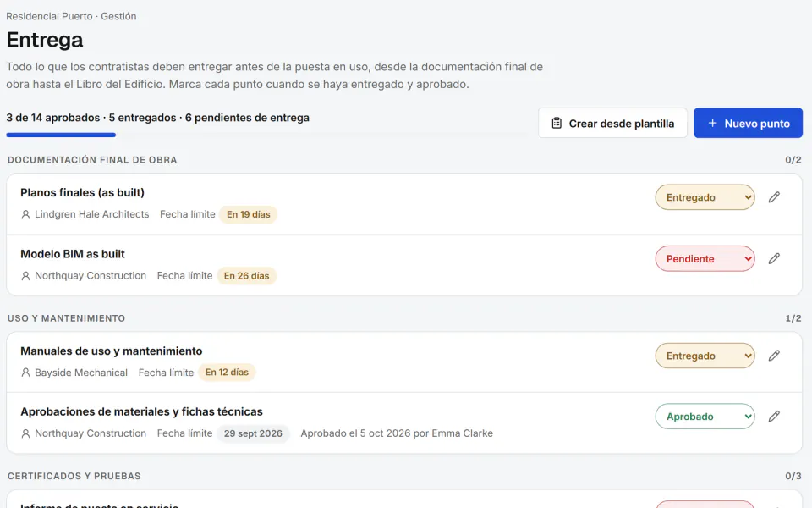The width and height of the screenshot is (812, 508).
Task: Select 'Manuales de uso y mantenimiento' title
Action: tap(112, 351)
